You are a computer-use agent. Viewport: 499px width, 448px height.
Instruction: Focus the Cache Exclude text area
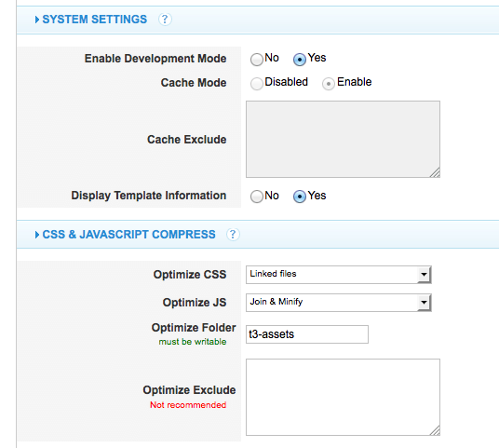(343, 139)
